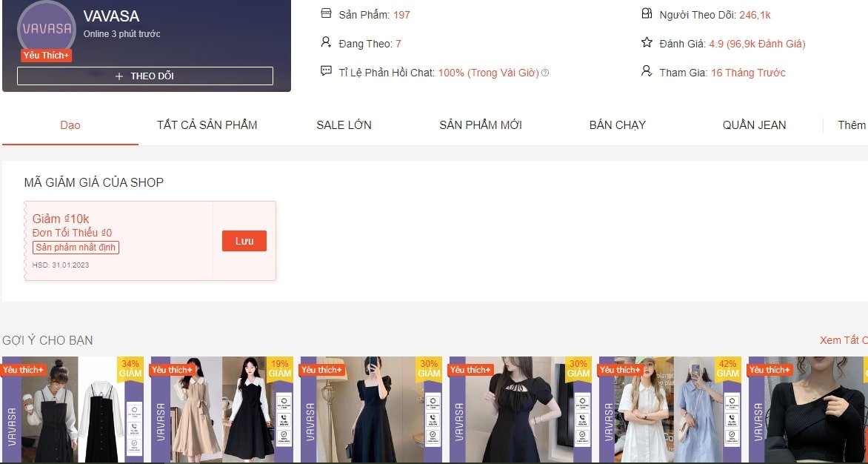The height and width of the screenshot is (464, 868).
Task: Click the products box icon beside Sản Phẩm
Action: (x=326, y=14)
